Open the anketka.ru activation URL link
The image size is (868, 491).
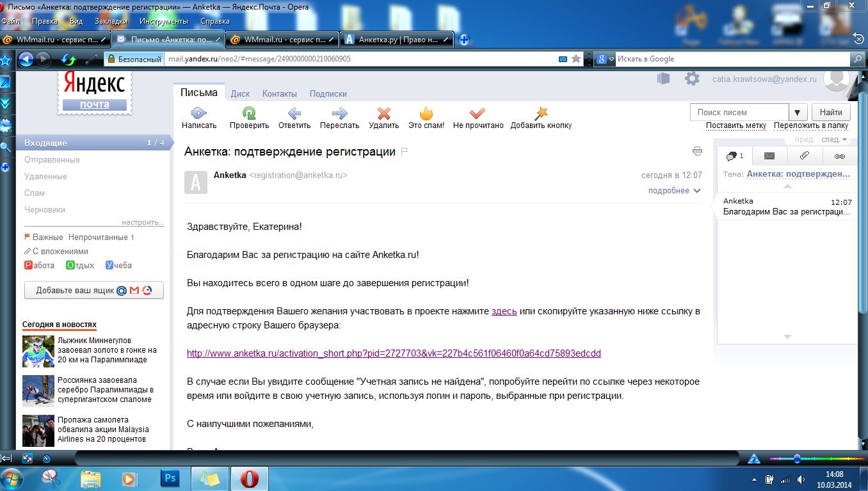pyautogui.click(x=394, y=353)
